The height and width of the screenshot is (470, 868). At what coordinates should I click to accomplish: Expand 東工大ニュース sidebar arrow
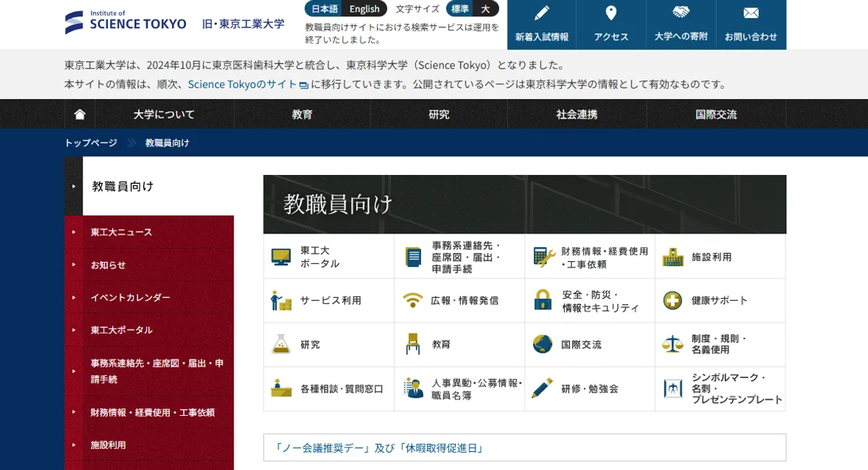[74, 232]
